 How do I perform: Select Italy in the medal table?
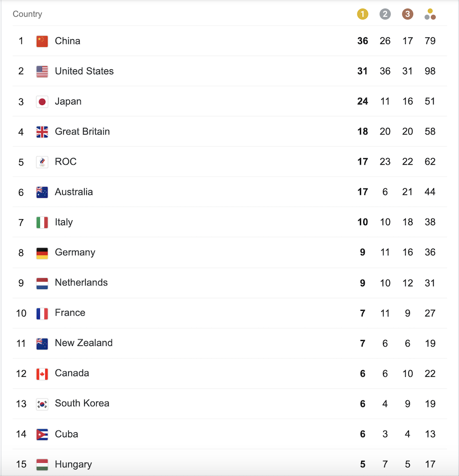64,222
